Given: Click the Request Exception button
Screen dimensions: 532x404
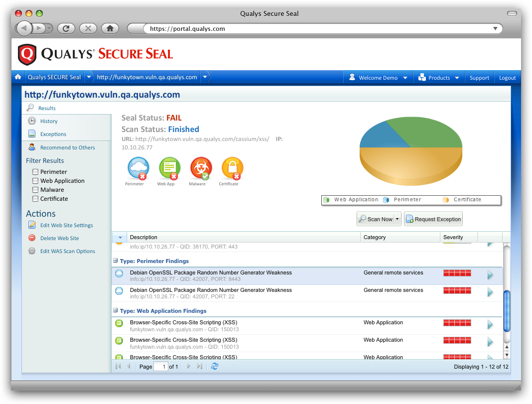Looking at the screenshot, I should [x=433, y=218].
